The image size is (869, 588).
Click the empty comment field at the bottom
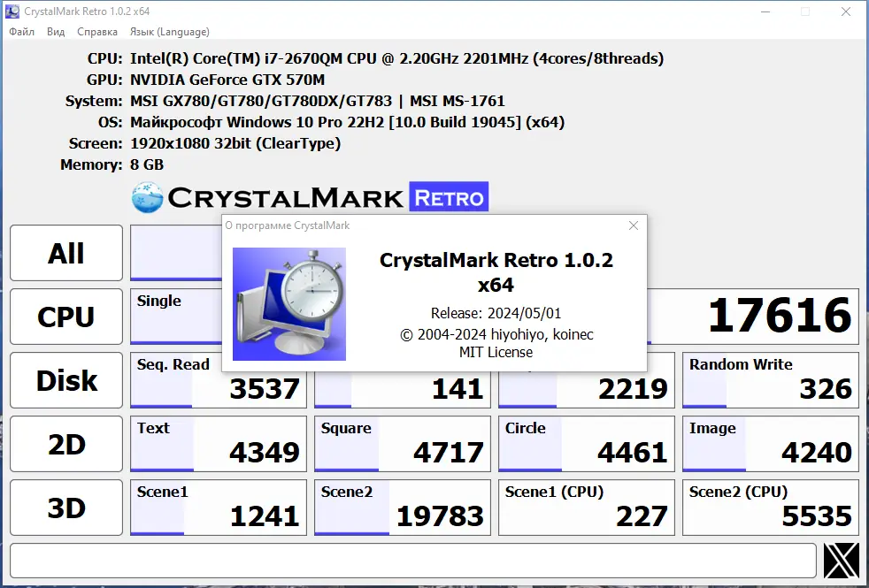coord(413,561)
